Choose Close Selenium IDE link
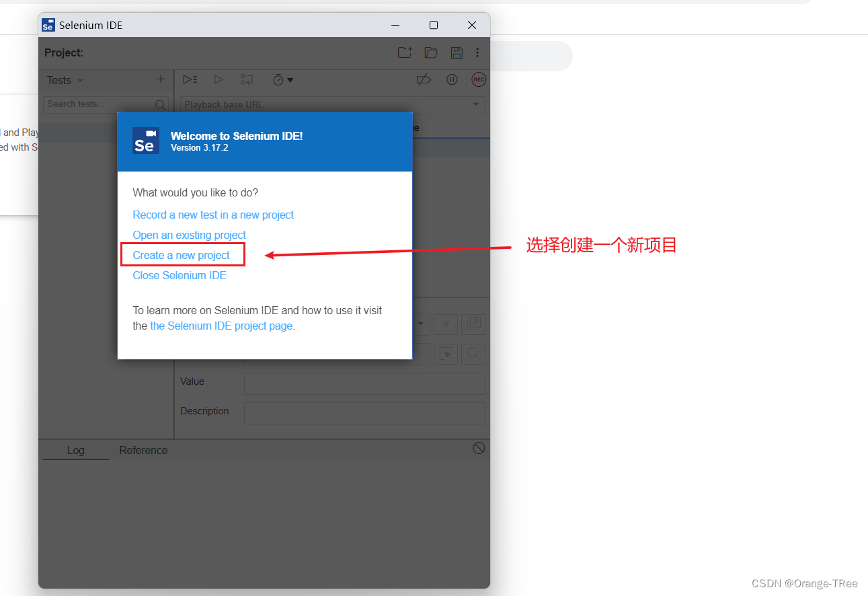The height and width of the screenshot is (596, 868). [180, 275]
